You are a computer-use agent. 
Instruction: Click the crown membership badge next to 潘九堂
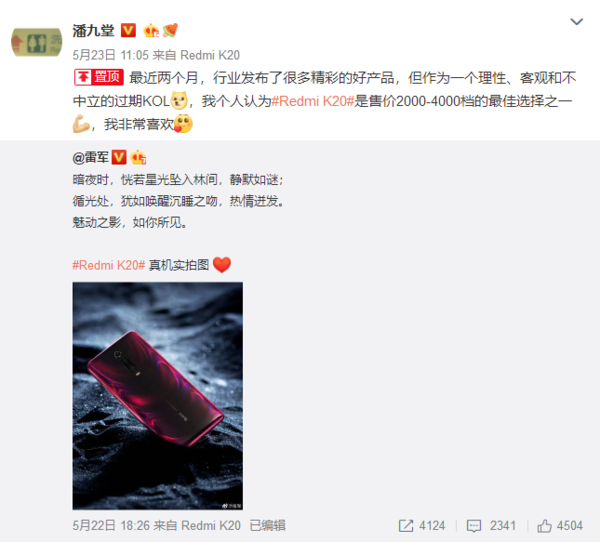(x=151, y=30)
